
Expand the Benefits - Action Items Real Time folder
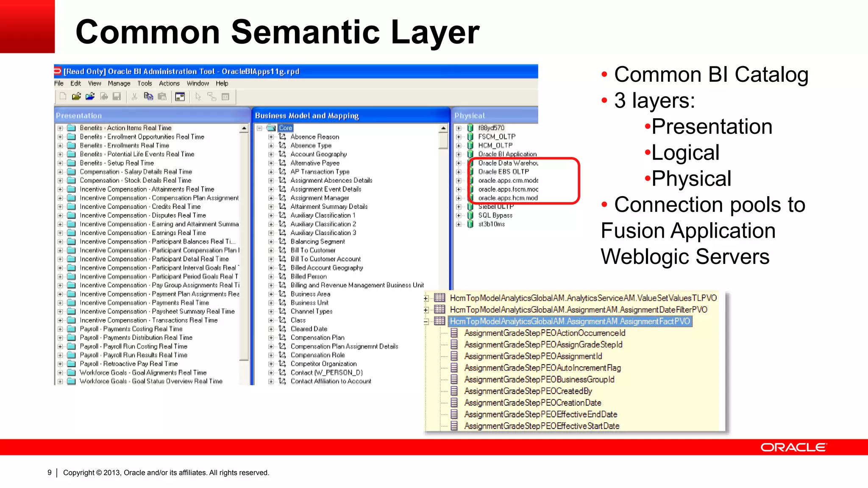[60, 128]
